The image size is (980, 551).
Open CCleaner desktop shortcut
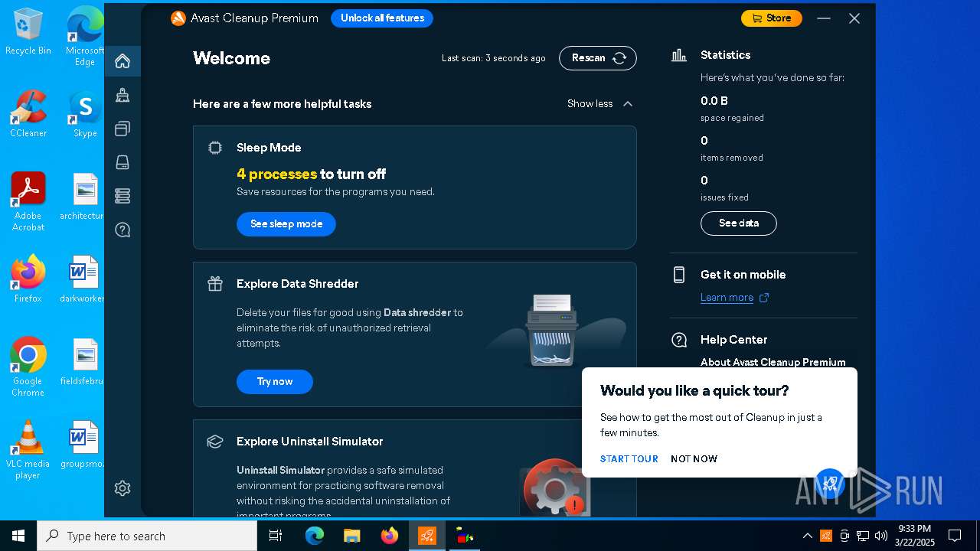point(28,113)
